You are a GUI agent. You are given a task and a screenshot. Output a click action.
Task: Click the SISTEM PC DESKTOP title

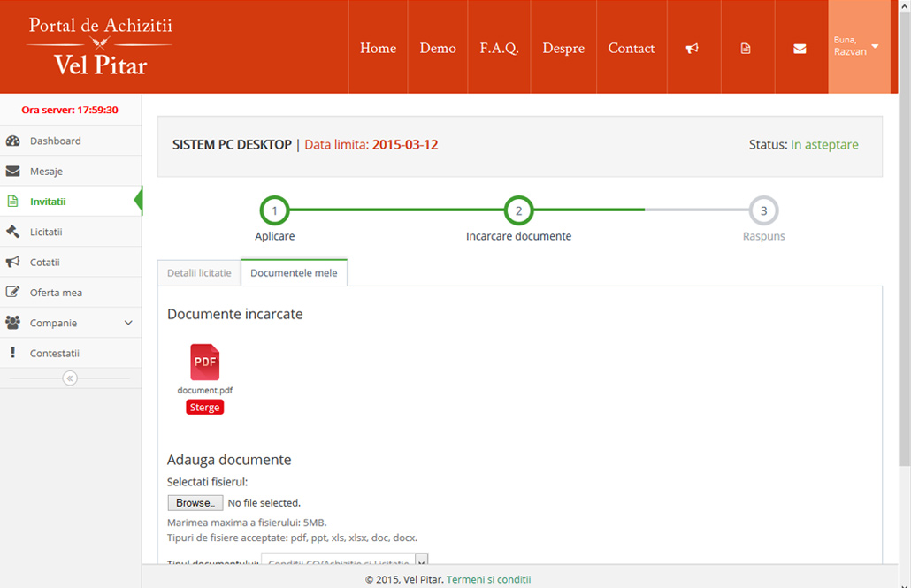(x=232, y=145)
